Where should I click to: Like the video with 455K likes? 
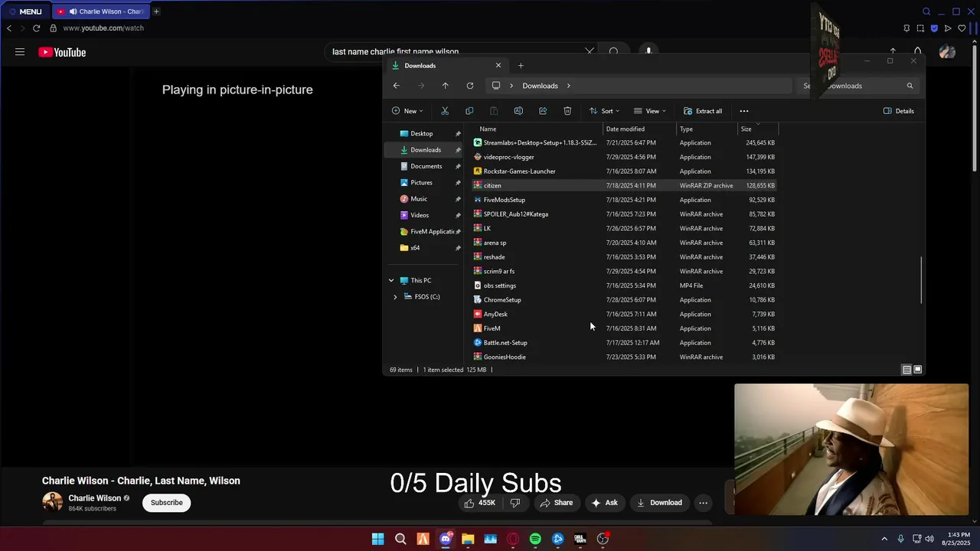point(480,503)
